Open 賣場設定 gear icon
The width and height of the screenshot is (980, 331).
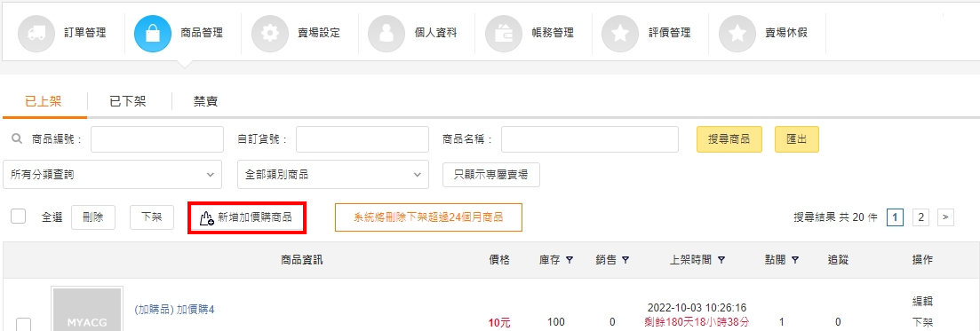tap(270, 33)
